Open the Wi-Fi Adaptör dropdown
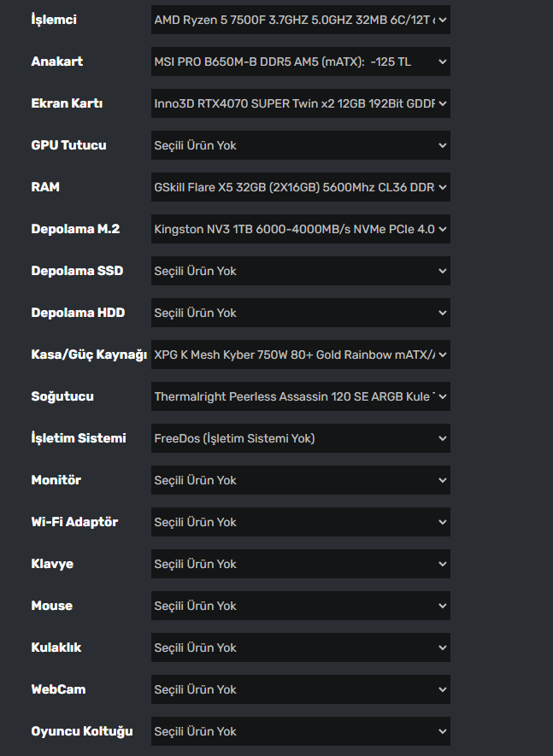The image size is (553, 756). pyautogui.click(x=300, y=522)
